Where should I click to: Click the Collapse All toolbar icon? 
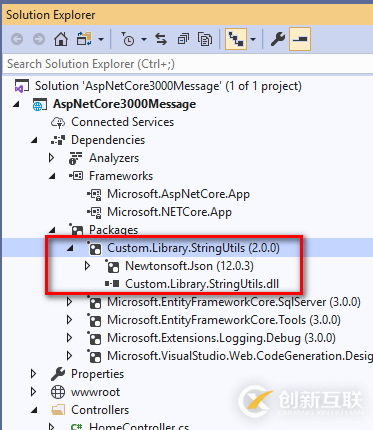pos(183,39)
